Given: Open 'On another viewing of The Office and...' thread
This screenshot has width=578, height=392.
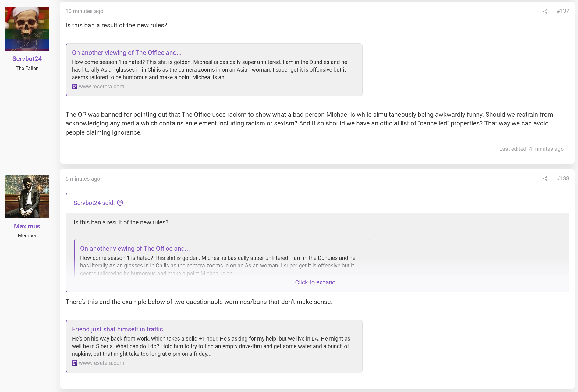Looking at the screenshot, I should click(x=127, y=53).
